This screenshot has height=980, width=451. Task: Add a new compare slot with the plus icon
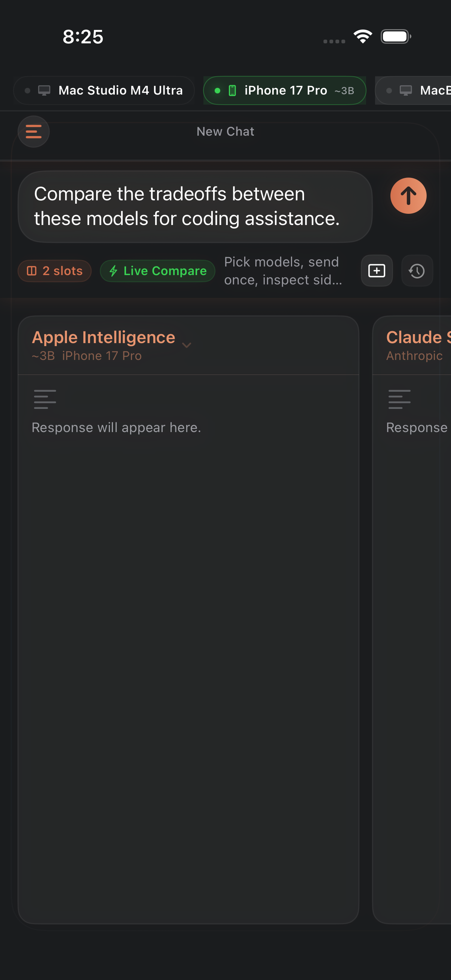point(377,271)
